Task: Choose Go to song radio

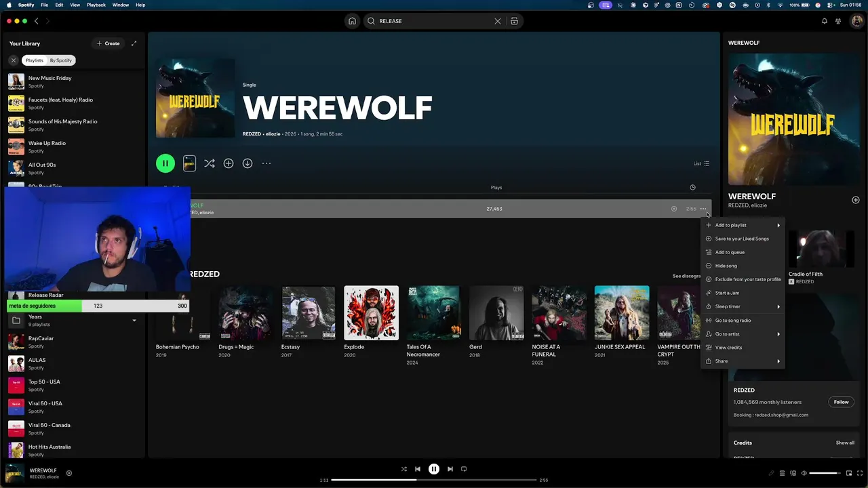Action: pyautogui.click(x=743, y=320)
